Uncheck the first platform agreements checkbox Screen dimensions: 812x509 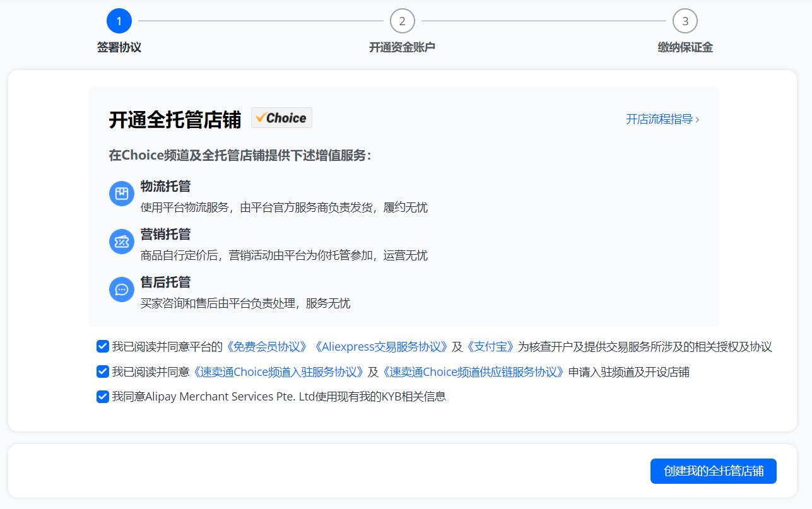pos(102,346)
